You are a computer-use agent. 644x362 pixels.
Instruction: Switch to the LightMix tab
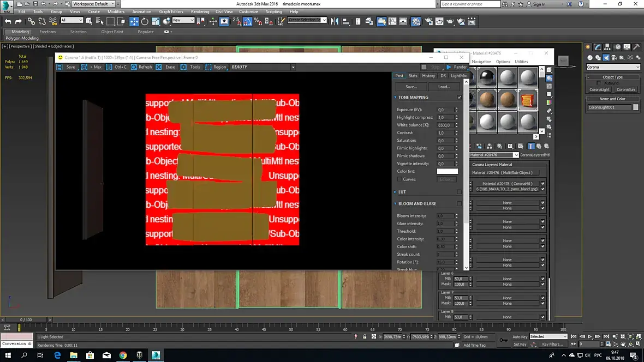tap(459, 76)
